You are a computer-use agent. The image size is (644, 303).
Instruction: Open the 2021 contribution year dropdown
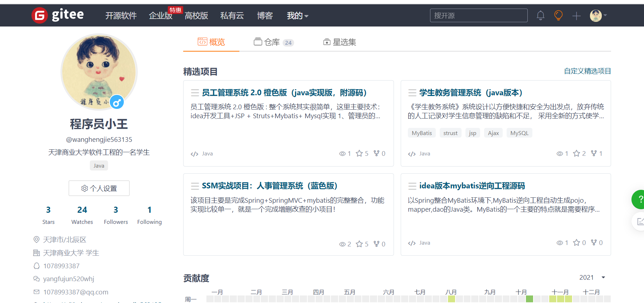pos(592,278)
